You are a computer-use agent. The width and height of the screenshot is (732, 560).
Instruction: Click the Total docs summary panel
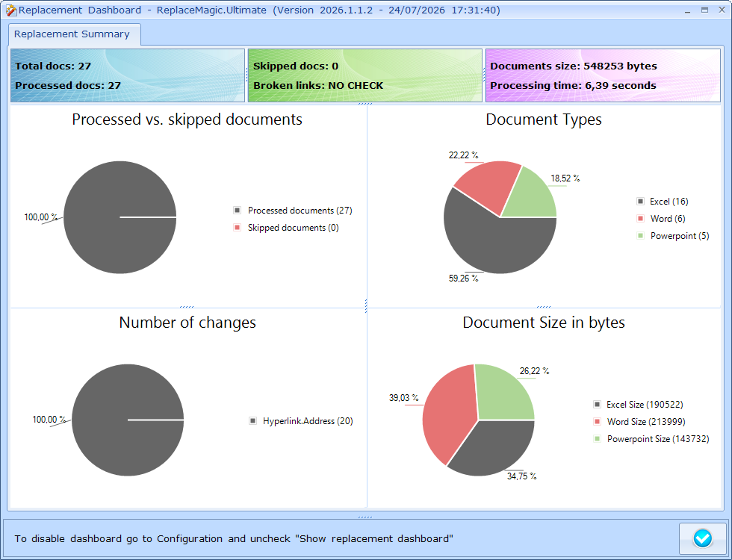click(x=128, y=75)
